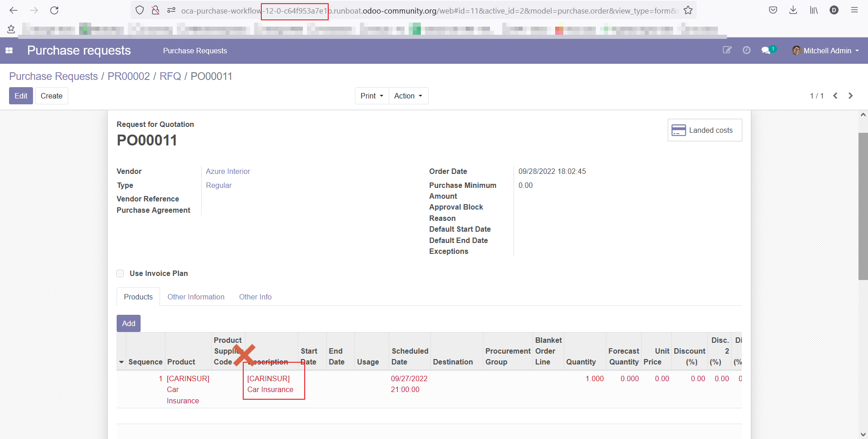Click the order date value 09/28/2022 18:02:45

pyautogui.click(x=552, y=171)
